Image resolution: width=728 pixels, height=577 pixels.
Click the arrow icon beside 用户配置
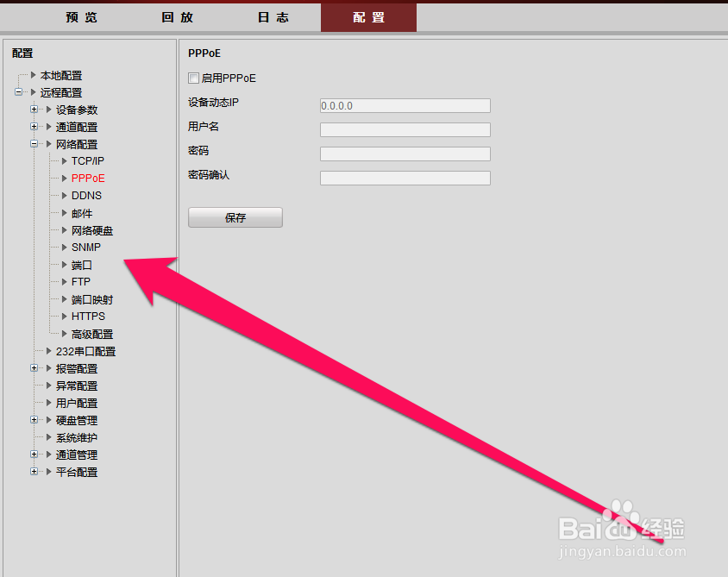(x=49, y=403)
